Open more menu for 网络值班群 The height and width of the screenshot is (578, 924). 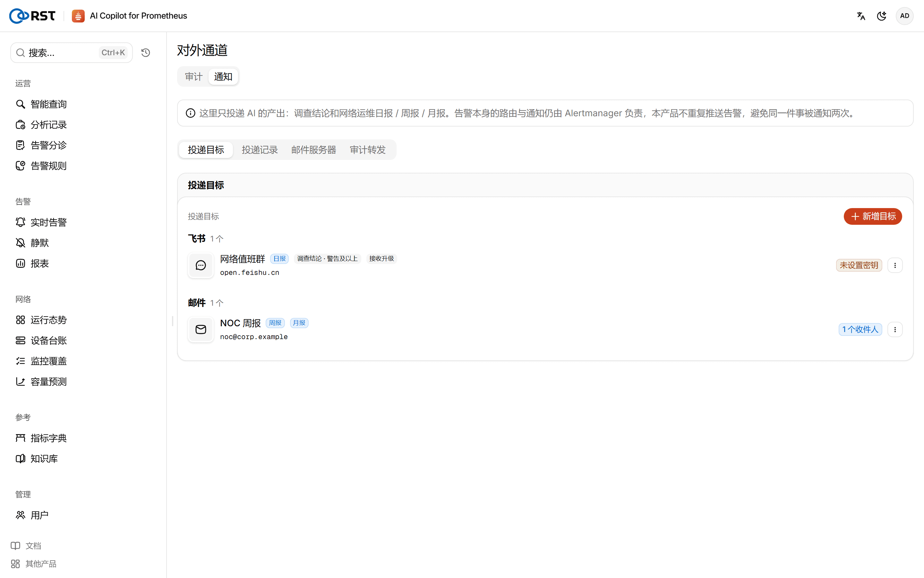click(895, 265)
